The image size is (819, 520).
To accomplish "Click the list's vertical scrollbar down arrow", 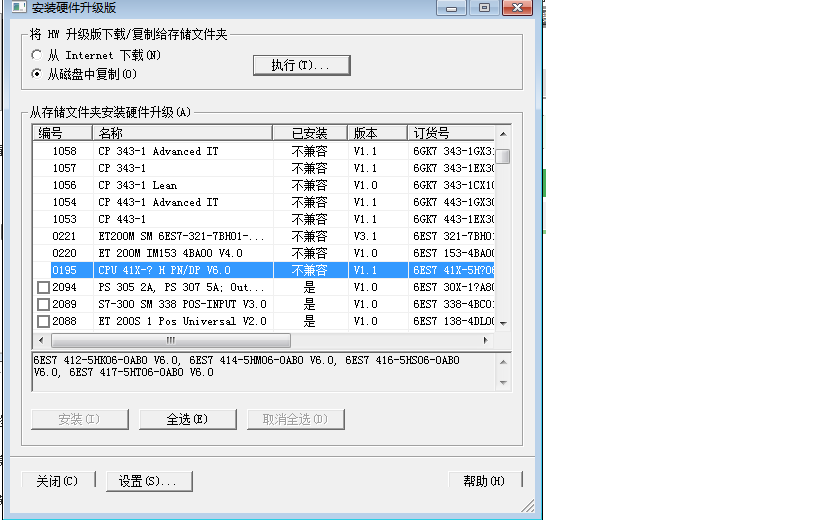I will [x=503, y=324].
